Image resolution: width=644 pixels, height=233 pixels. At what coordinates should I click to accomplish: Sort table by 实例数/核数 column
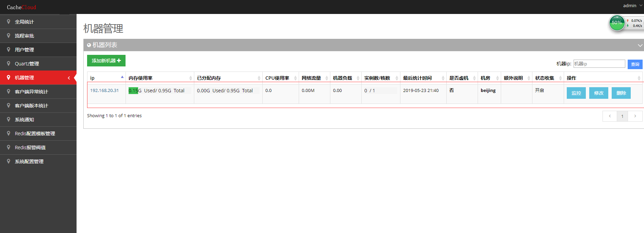point(381,78)
